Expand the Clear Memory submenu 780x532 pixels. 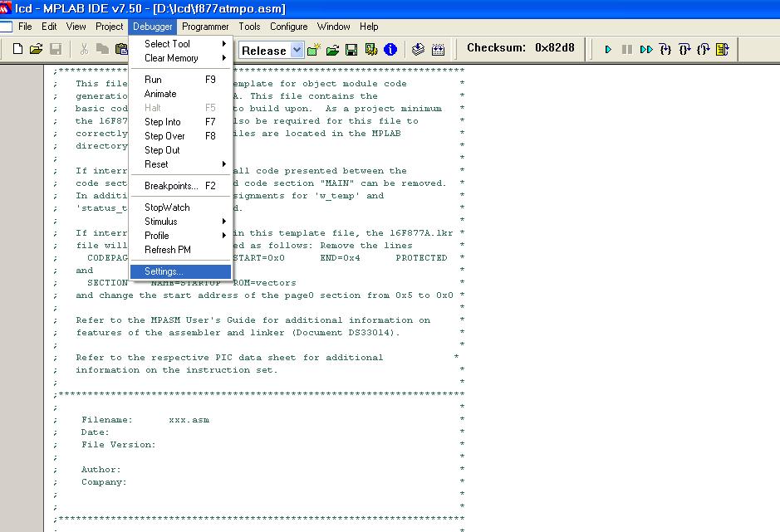point(180,58)
